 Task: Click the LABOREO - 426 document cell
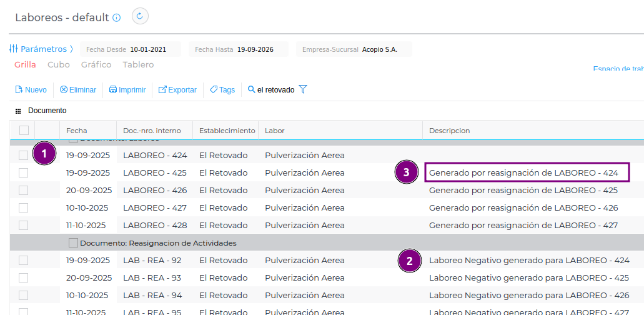pyautogui.click(x=155, y=191)
